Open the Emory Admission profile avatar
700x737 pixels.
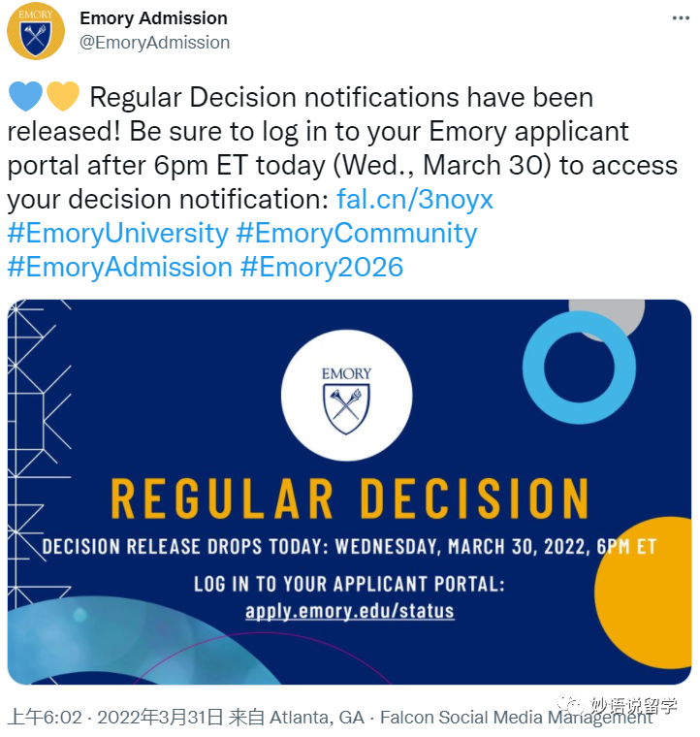(x=36, y=31)
